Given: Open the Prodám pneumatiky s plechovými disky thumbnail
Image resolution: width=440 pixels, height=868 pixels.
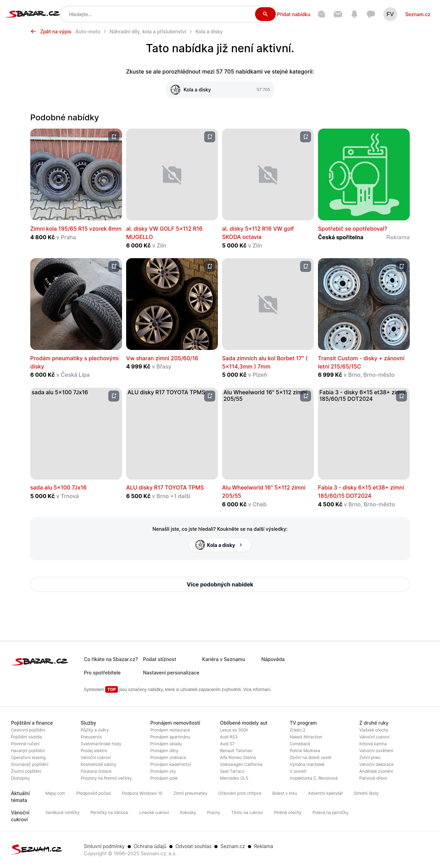Looking at the screenshot, I should 76,304.
